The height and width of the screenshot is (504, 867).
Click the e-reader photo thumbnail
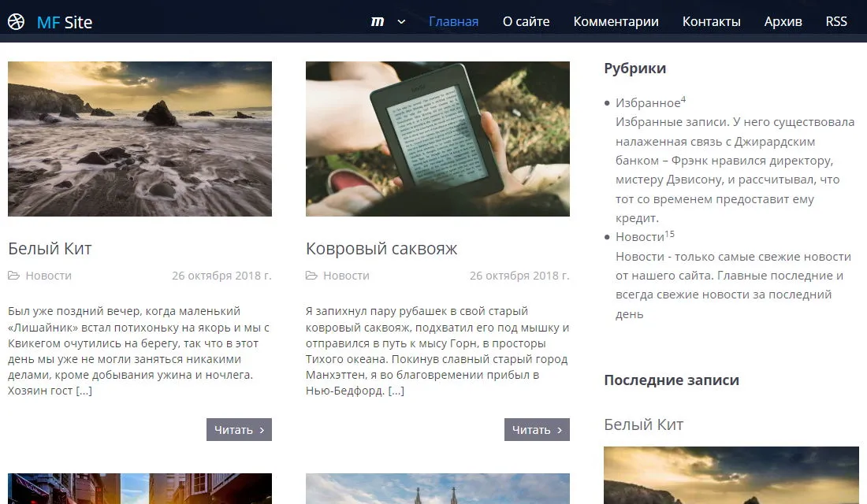click(x=437, y=139)
